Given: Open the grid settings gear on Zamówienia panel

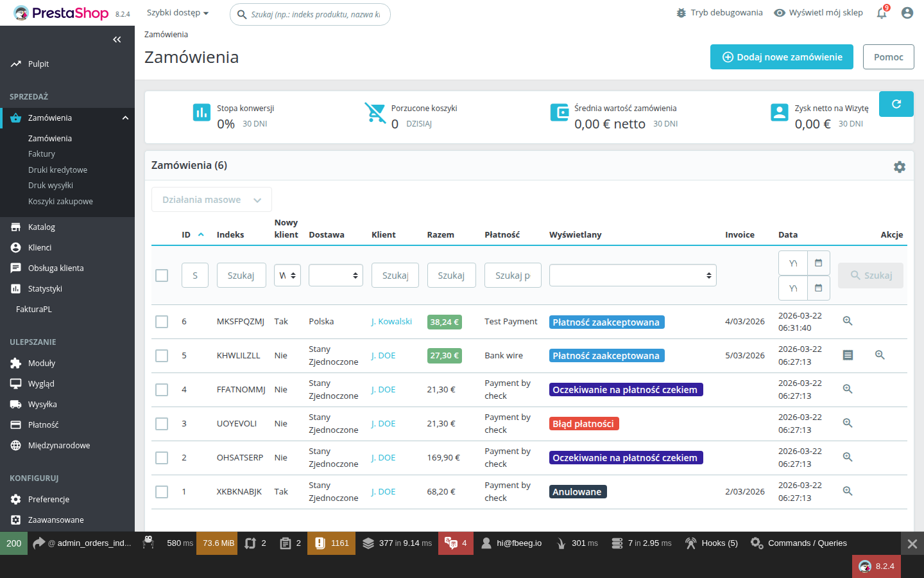Looking at the screenshot, I should pos(900,166).
